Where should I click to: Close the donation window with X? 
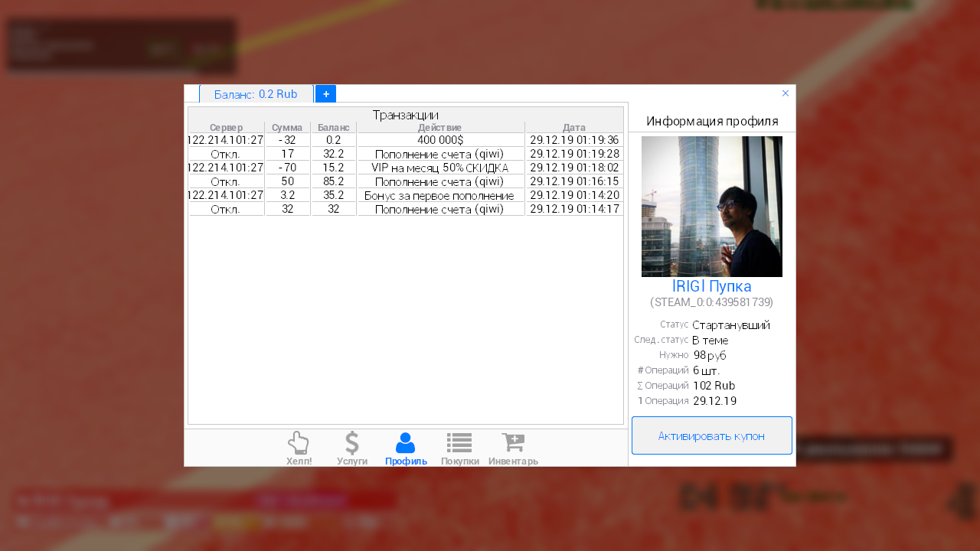[786, 93]
